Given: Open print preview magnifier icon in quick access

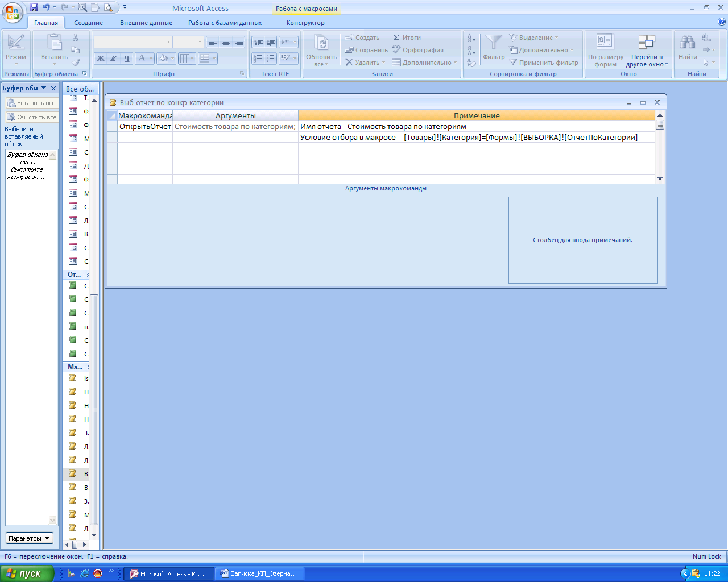Looking at the screenshot, I should 107,7.
